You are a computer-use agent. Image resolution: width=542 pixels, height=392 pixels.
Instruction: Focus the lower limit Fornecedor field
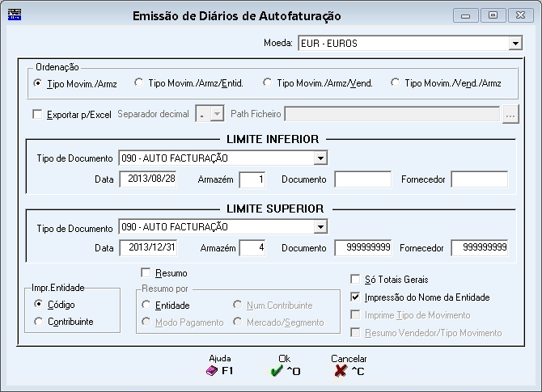point(480,179)
